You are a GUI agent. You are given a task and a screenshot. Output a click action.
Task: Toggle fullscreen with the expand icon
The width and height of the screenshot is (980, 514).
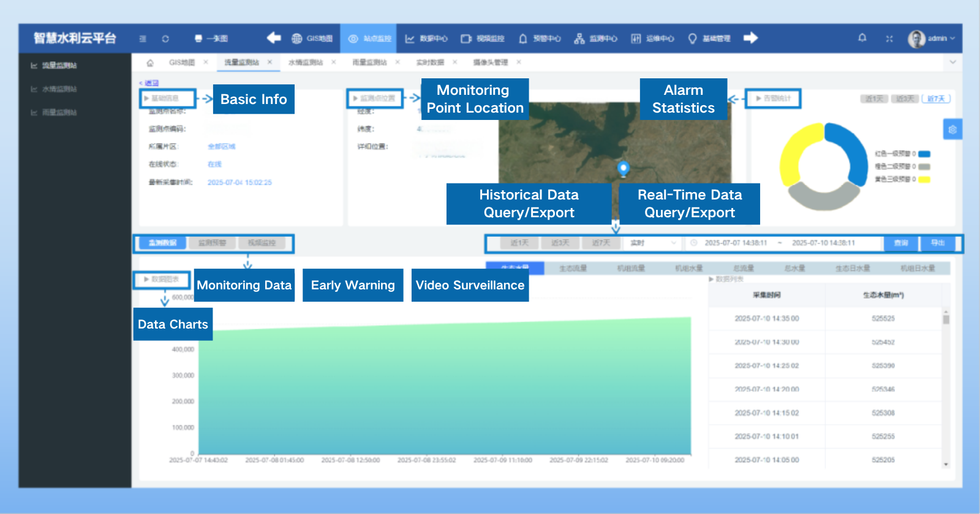click(889, 39)
